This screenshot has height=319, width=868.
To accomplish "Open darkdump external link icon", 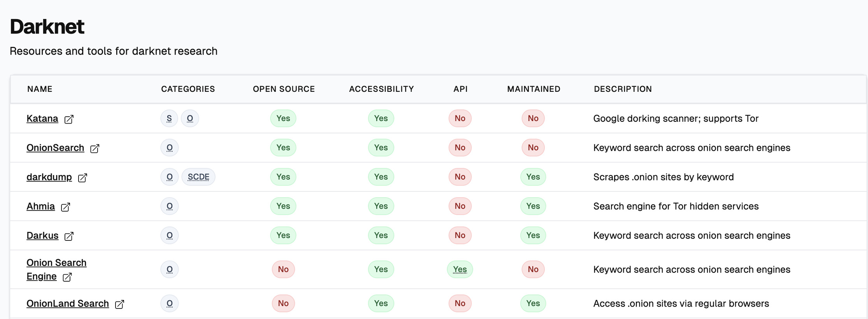I will 82,177.
